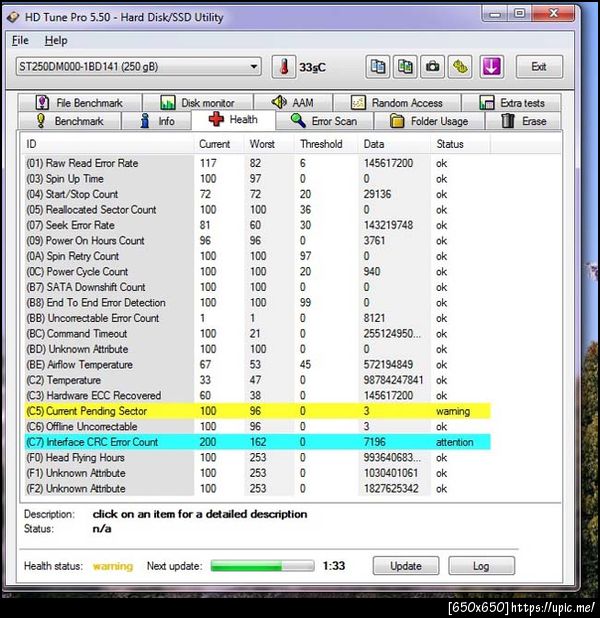
Task: Click the Status column header
Action: 460,144
